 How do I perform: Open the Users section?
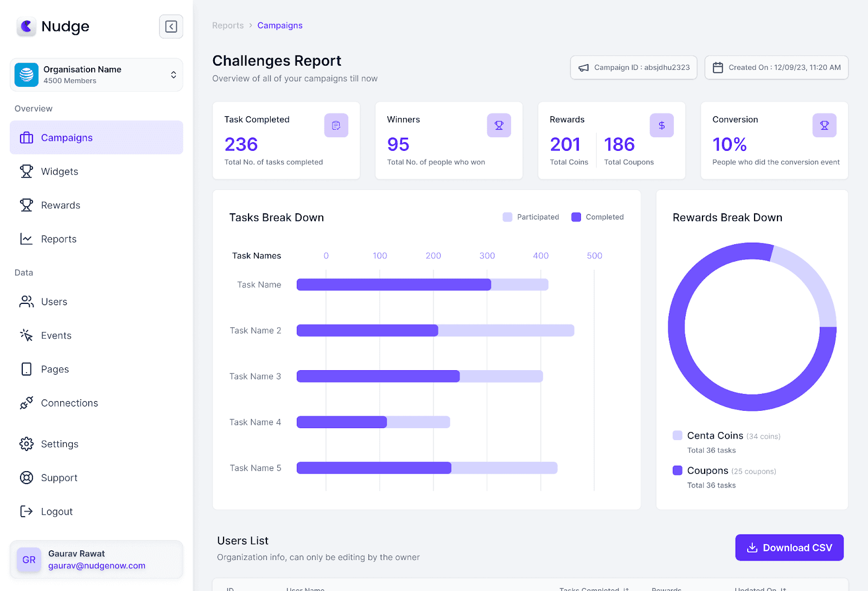click(x=97, y=302)
